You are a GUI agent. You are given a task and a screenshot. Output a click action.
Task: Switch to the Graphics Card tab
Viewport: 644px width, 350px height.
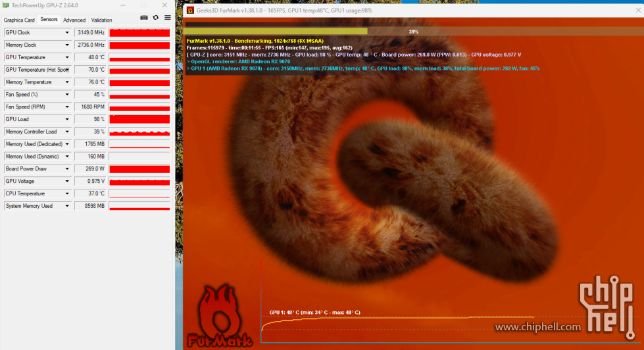[x=19, y=20]
